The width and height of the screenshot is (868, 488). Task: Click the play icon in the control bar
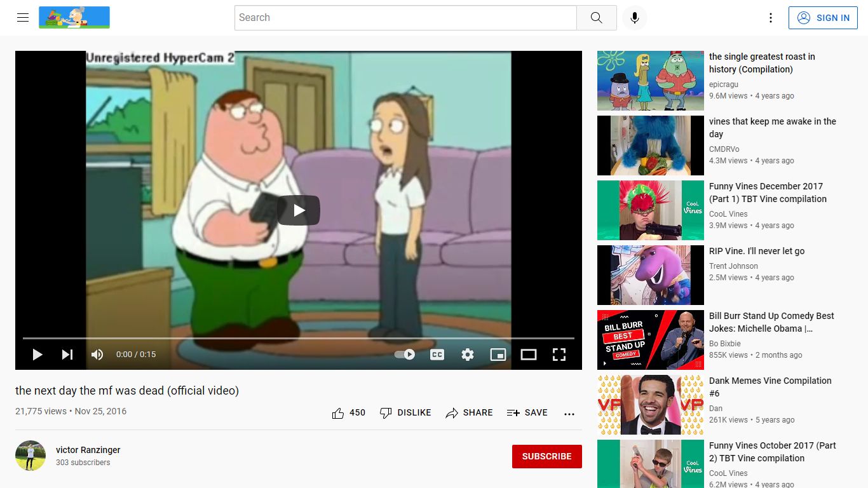click(x=37, y=355)
